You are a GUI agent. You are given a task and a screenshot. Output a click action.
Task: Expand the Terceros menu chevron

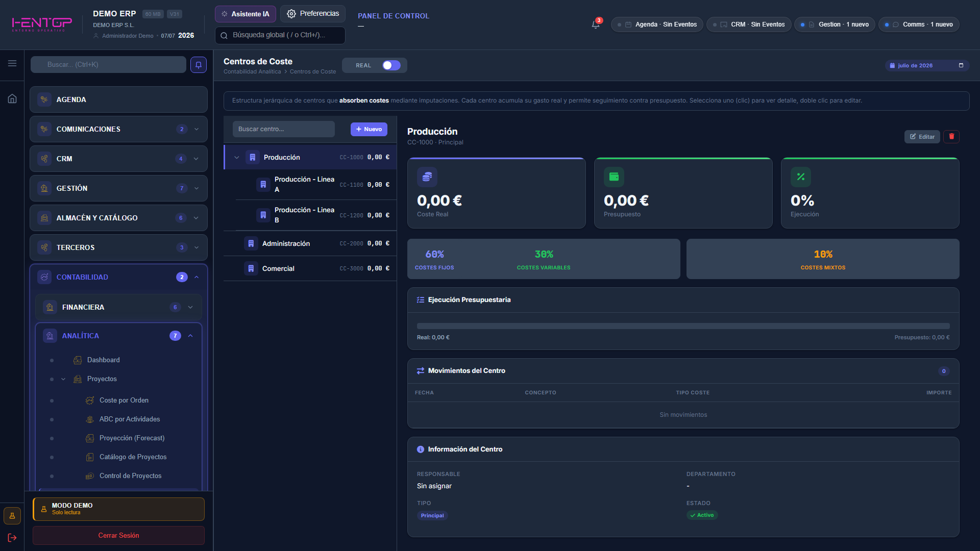click(197, 247)
